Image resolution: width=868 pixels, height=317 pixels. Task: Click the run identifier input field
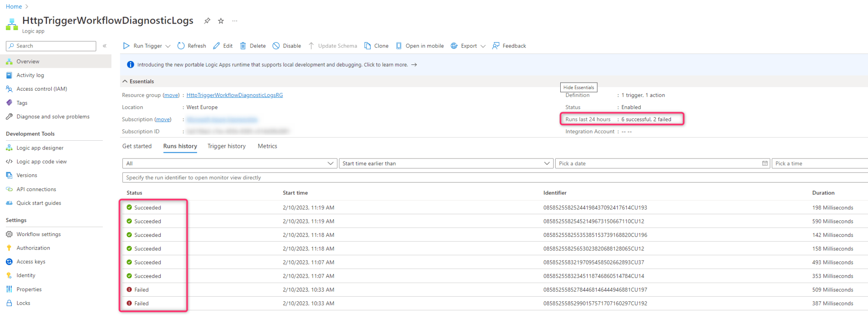point(495,178)
